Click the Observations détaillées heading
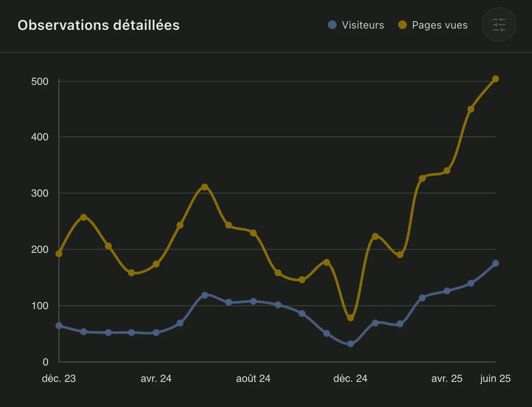 pyautogui.click(x=99, y=25)
